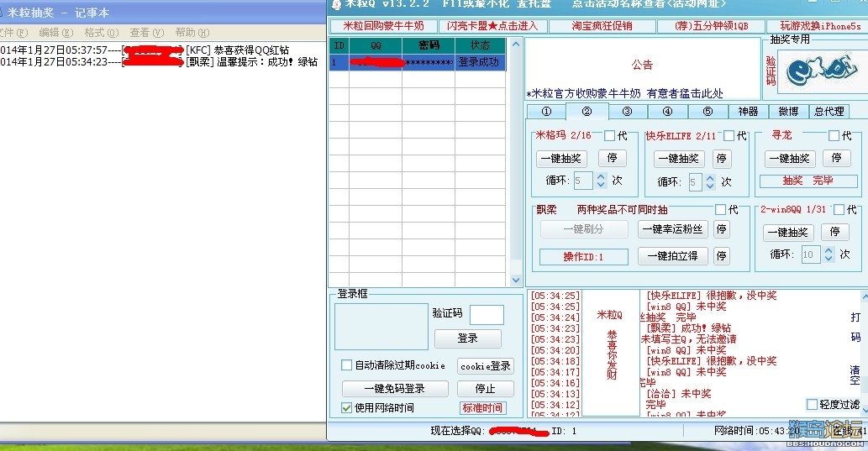Click the 状态 column header
This screenshot has width=868, height=451.
point(480,45)
